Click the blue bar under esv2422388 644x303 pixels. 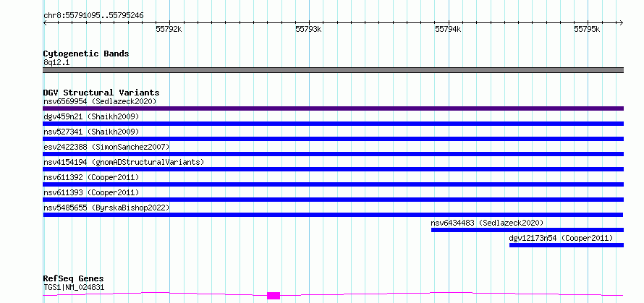click(333, 154)
